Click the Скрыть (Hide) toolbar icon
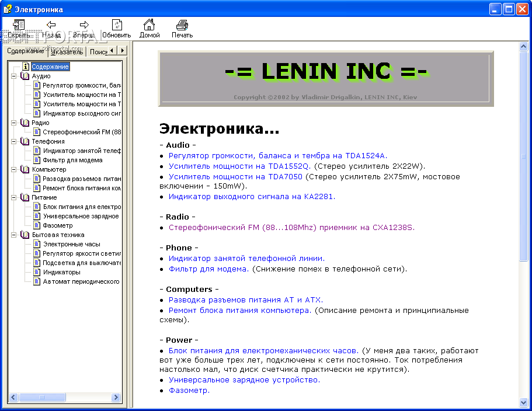Image resolution: width=532 pixels, height=411 pixels. (19, 25)
